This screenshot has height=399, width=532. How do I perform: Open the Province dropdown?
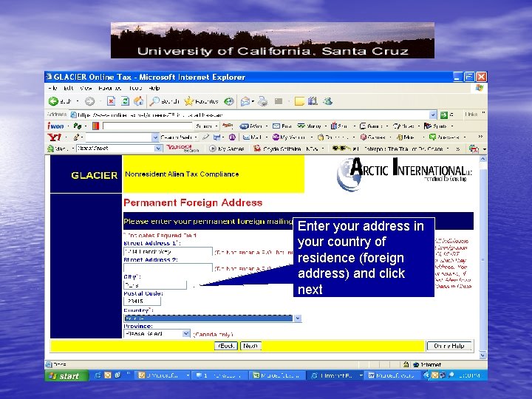coord(186,334)
